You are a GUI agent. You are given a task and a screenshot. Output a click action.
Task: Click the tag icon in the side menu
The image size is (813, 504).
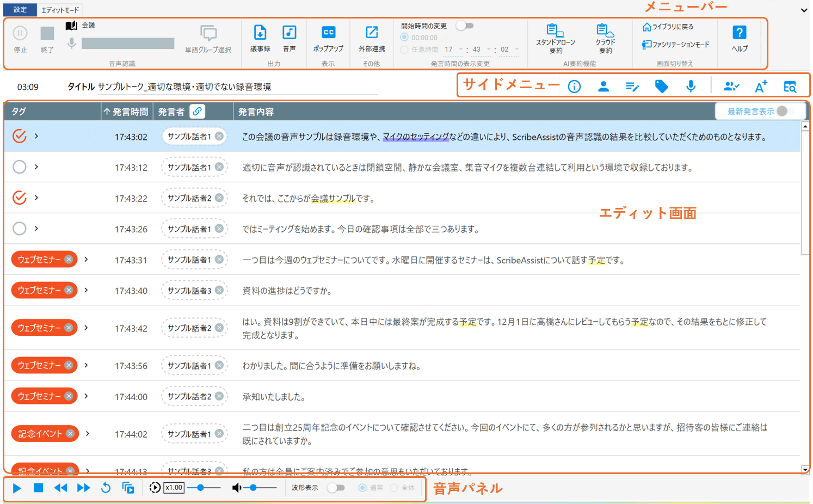click(x=661, y=87)
